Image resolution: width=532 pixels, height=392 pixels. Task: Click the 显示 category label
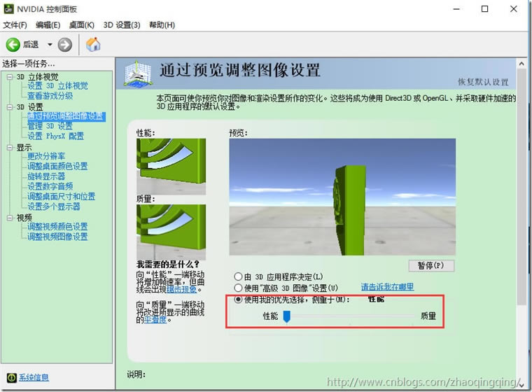point(24,148)
